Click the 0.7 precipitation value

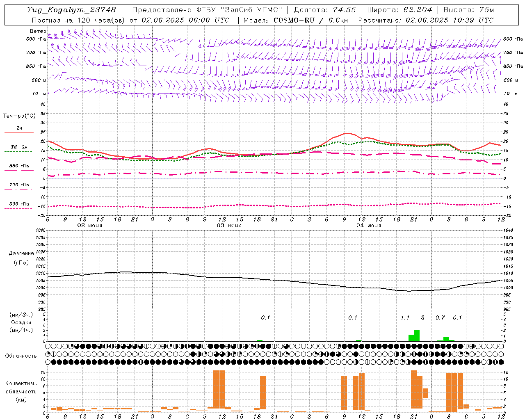pyautogui.click(x=440, y=318)
